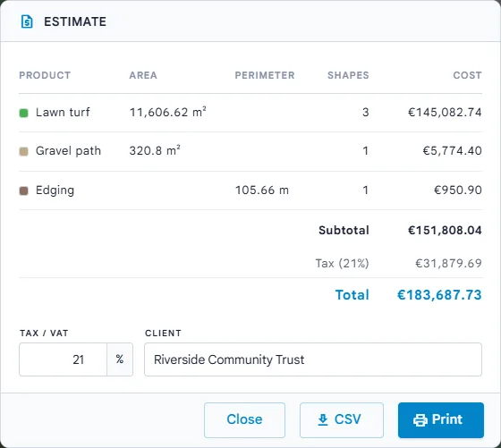The image size is (501, 448).
Task: Click the green Lawn turf color swatch
Action: coord(23,113)
